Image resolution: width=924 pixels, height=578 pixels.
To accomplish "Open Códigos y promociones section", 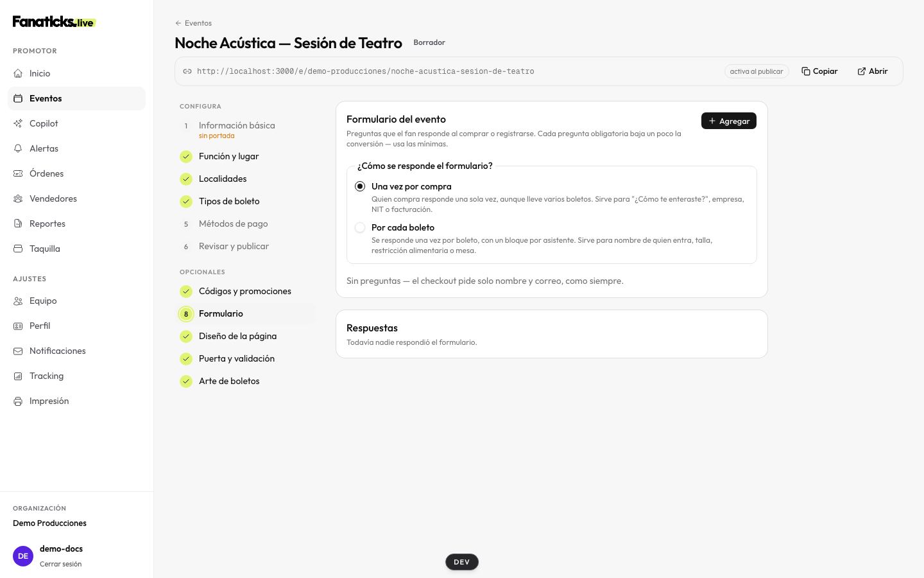I will click(x=246, y=291).
